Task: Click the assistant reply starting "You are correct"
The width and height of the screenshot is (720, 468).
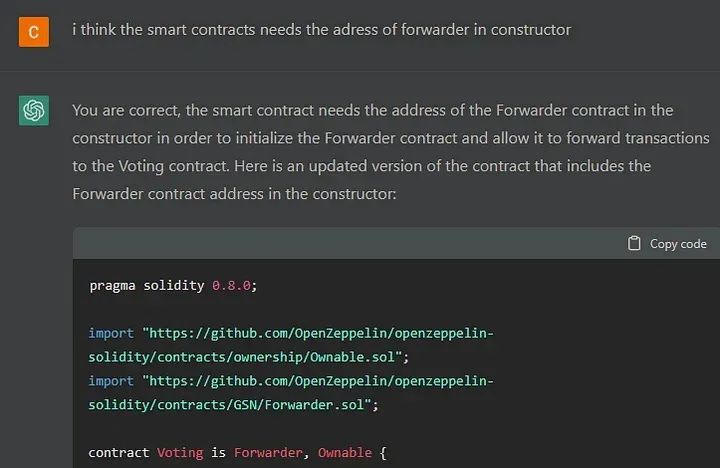Action: coord(391,152)
